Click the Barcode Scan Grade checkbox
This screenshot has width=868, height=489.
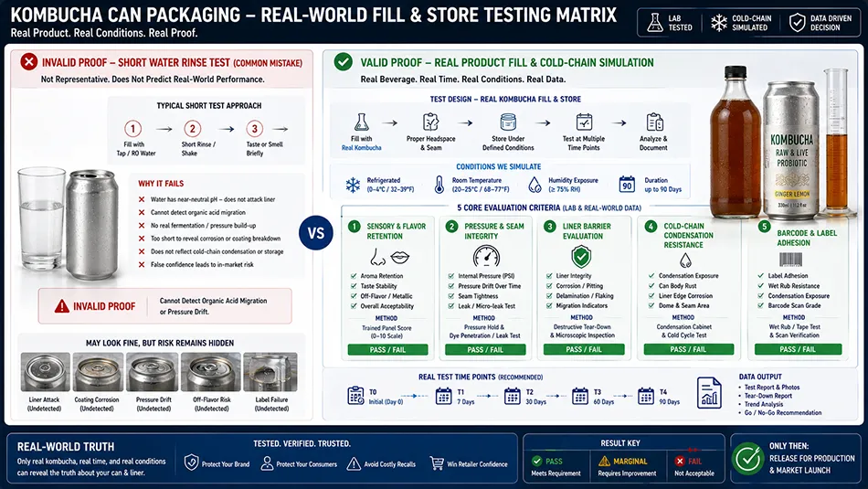click(760, 305)
